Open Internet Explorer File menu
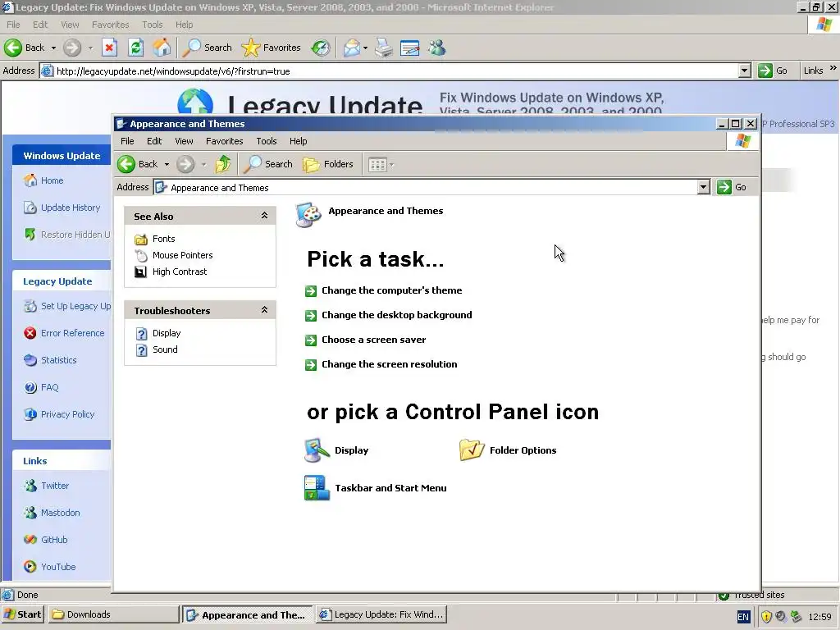Image resolution: width=840 pixels, height=630 pixels. pyautogui.click(x=13, y=25)
